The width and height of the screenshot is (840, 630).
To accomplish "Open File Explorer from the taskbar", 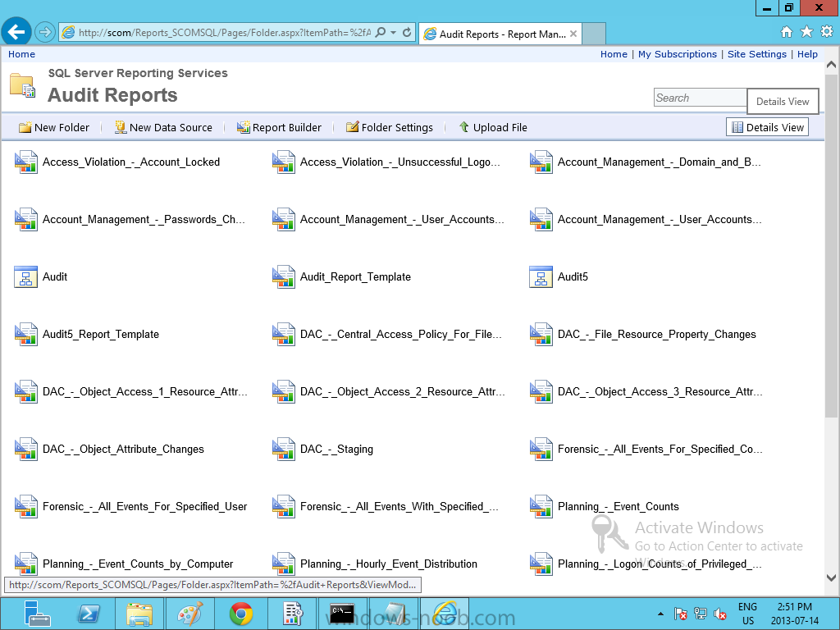I will (x=139, y=614).
